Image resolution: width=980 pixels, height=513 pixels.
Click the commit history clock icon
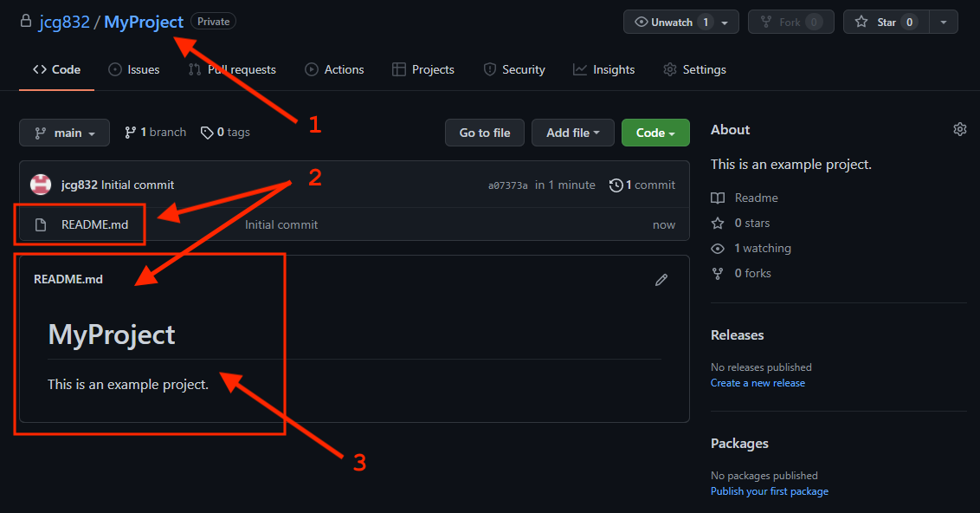[x=616, y=185]
